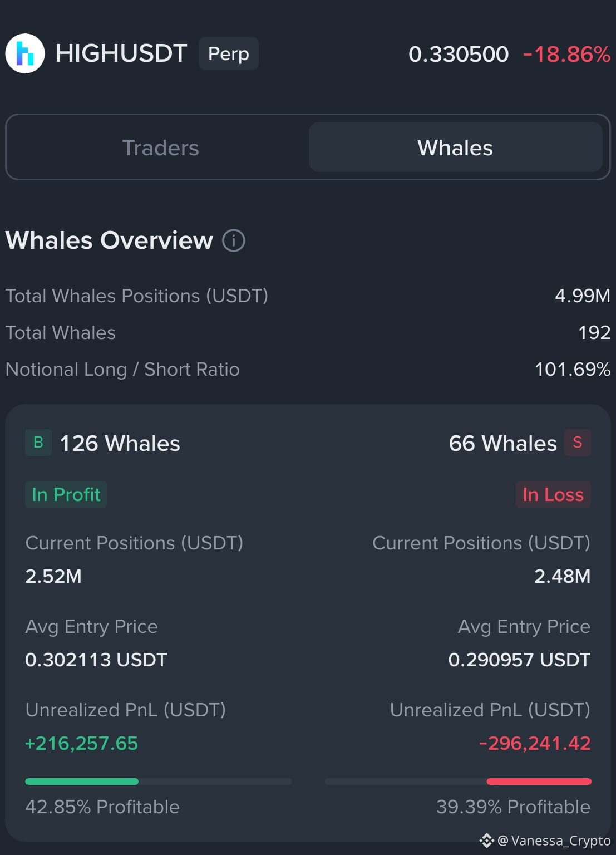
Task: Click the 126 Whales long heading
Action: pos(120,444)
